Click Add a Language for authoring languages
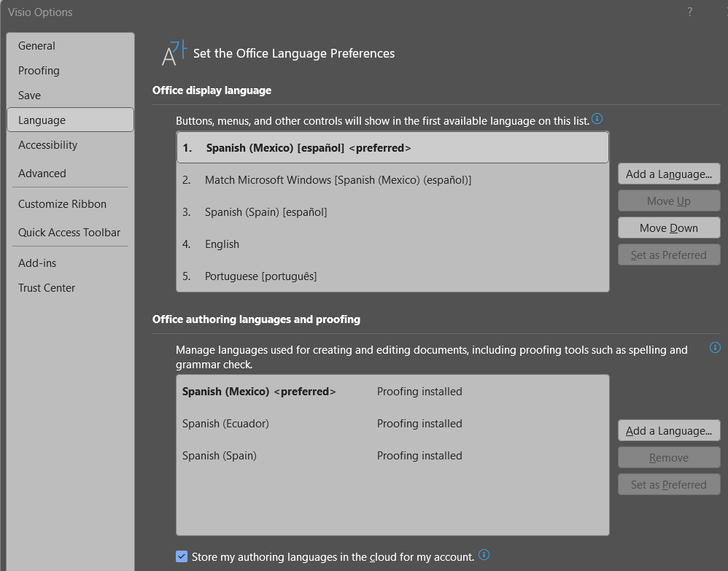 669,431
